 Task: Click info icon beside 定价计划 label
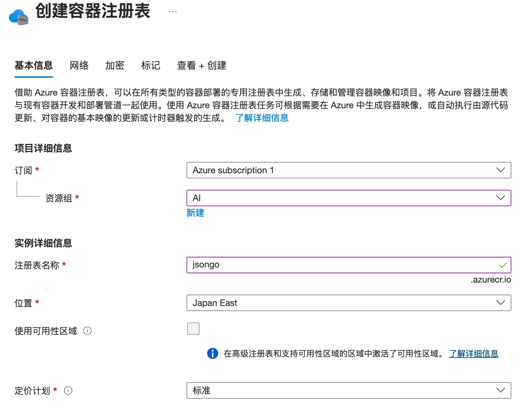coord(68,390)
